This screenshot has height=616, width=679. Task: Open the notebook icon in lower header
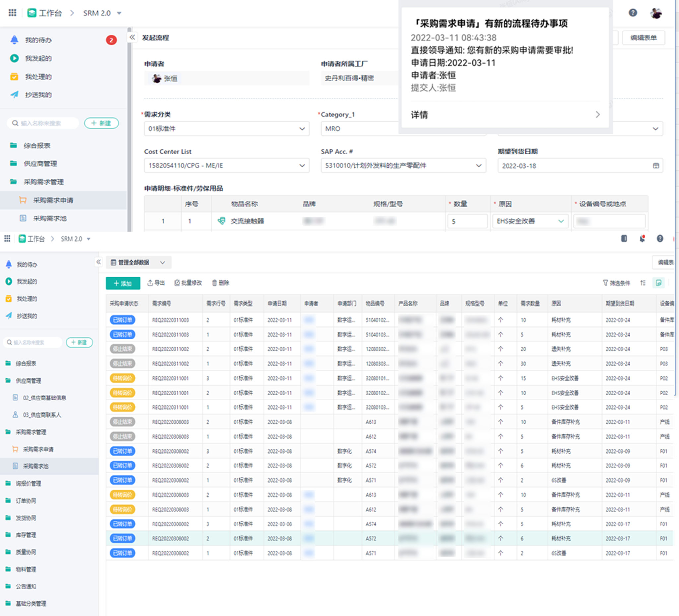[x=624, y=239]
